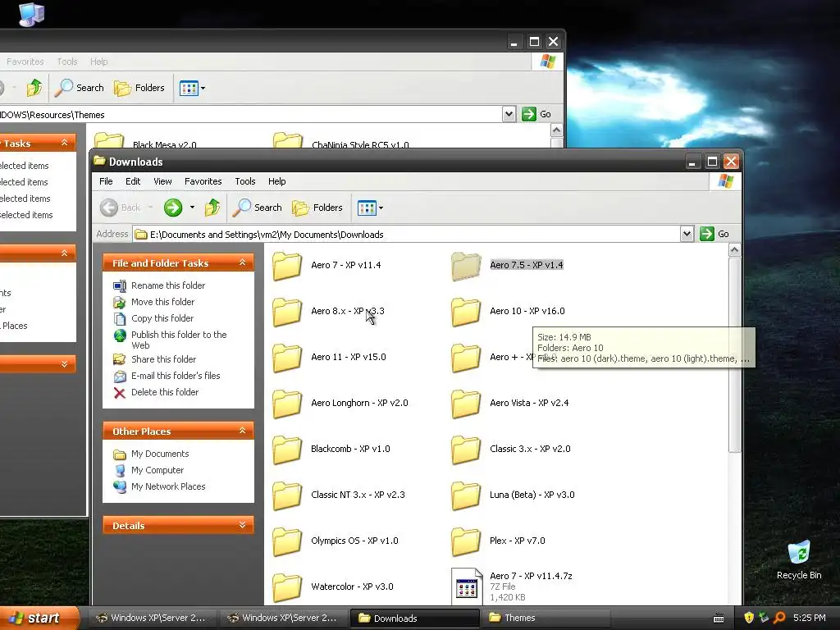840x630 pixels.
Task: Select the Blackcomb - XP v1.0 folder icon
Action: click(x=287, y=450)
